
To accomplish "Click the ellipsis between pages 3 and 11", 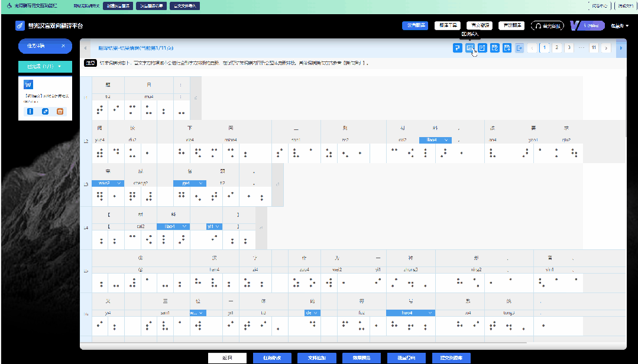I will coord(581,48).
